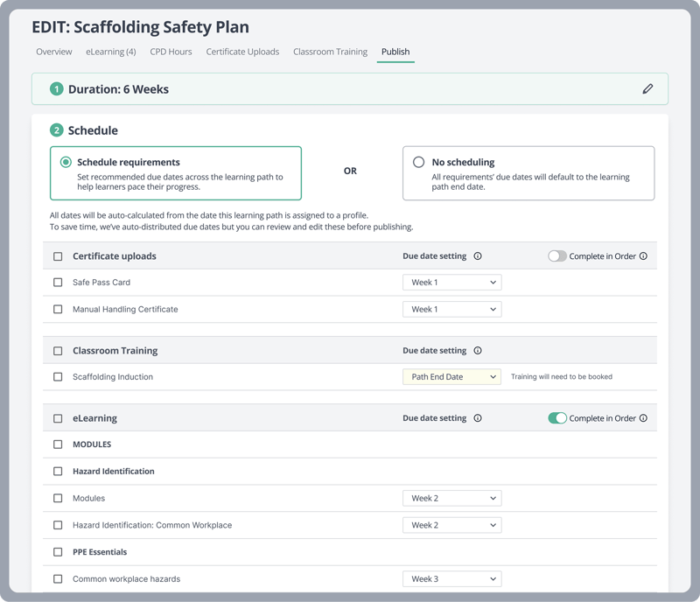
Task: Switch to the Overview tab
Action: click(x=54, y=52)
